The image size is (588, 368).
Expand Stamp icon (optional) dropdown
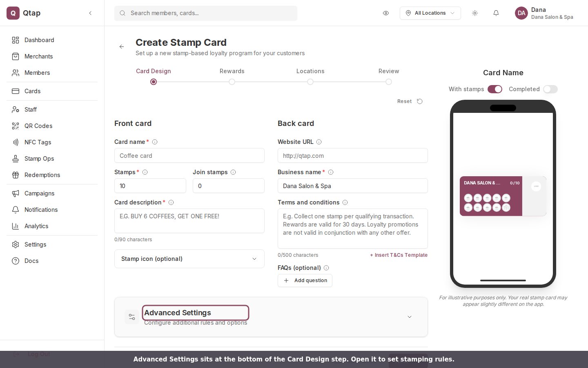(189, 259)
